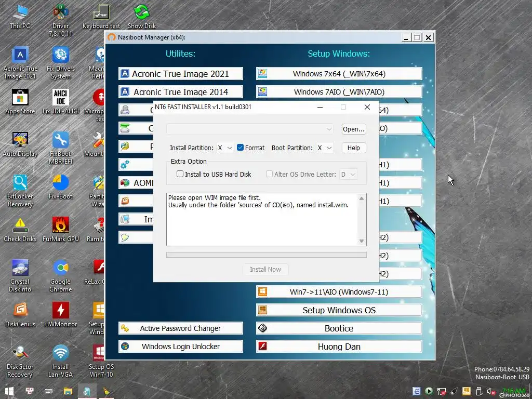This screenshot has width=532, height=399.
Task: Open Check Disks desktop icon
Action: [x=20, y=230]
